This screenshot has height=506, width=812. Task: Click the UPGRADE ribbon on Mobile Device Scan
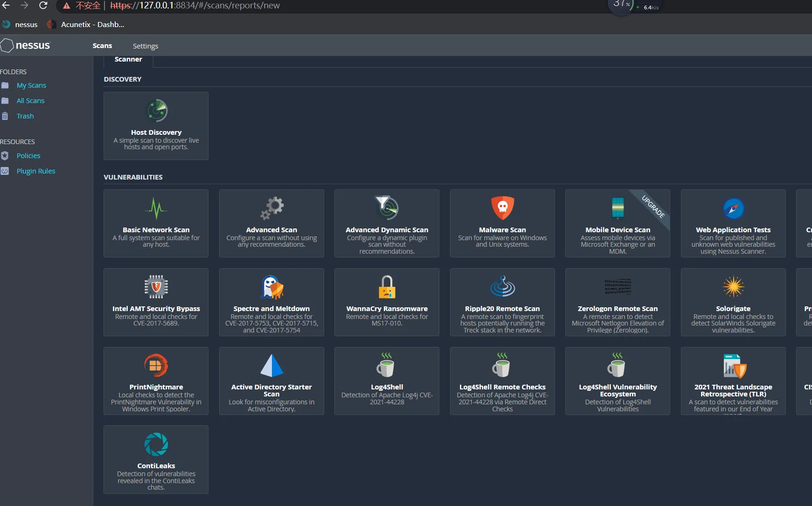[x=653, y=207]
